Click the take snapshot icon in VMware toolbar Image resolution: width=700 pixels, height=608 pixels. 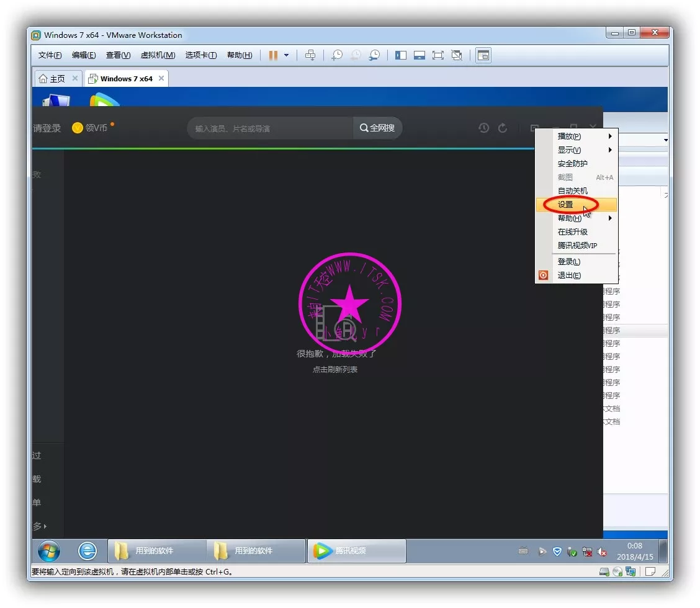336,55
